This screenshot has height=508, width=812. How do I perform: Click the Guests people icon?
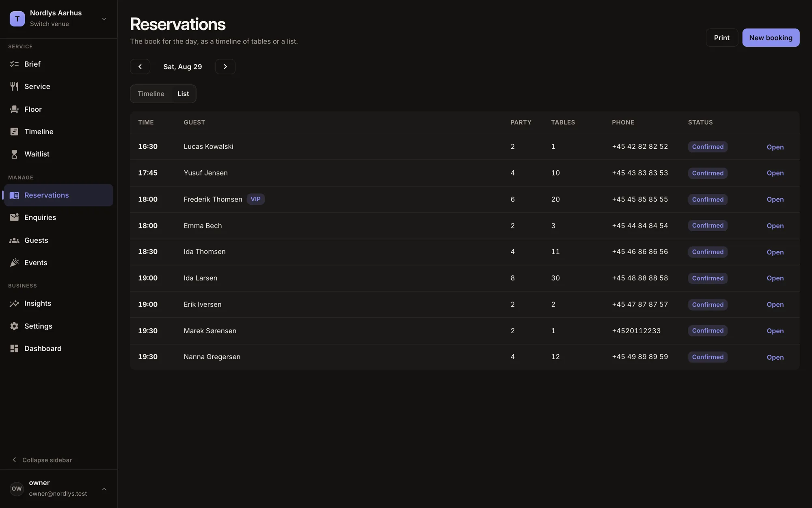pos(14,240)
